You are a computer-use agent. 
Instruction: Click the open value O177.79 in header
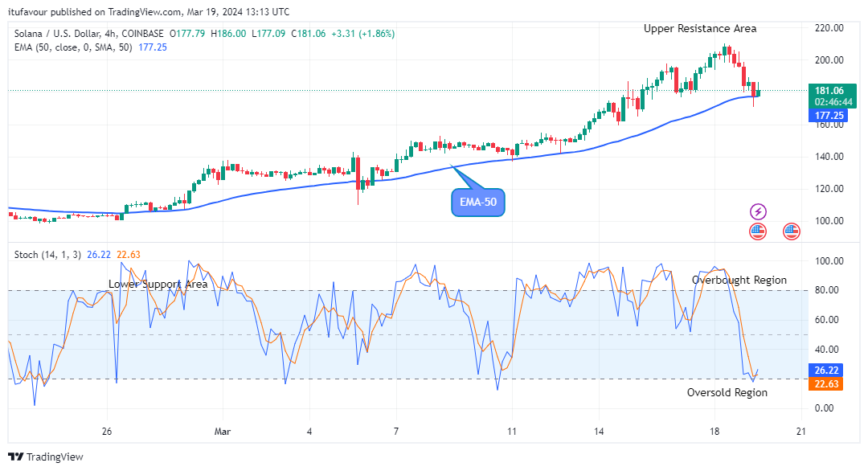187,34
